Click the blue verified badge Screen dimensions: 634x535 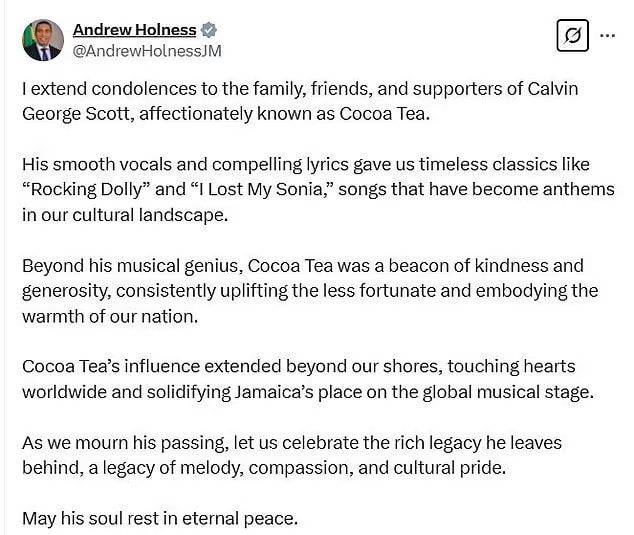click(x=209, y=30)
